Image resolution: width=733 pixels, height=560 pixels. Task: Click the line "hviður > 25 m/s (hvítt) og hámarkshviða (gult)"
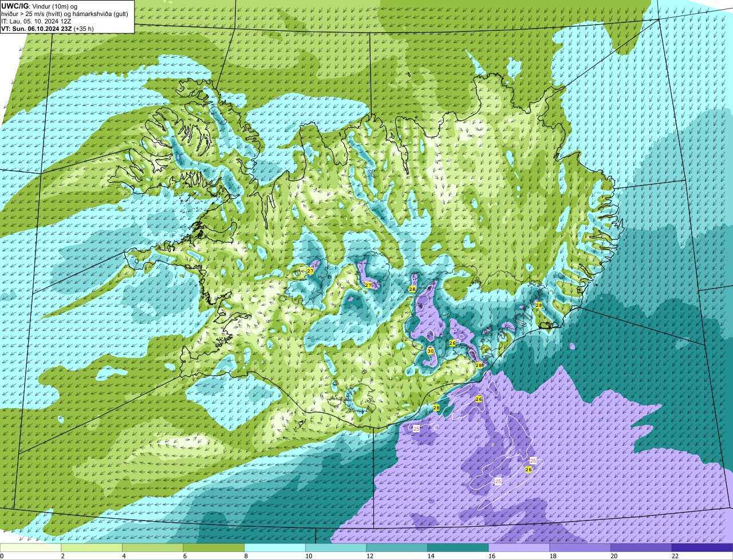(x=65, y=13)
